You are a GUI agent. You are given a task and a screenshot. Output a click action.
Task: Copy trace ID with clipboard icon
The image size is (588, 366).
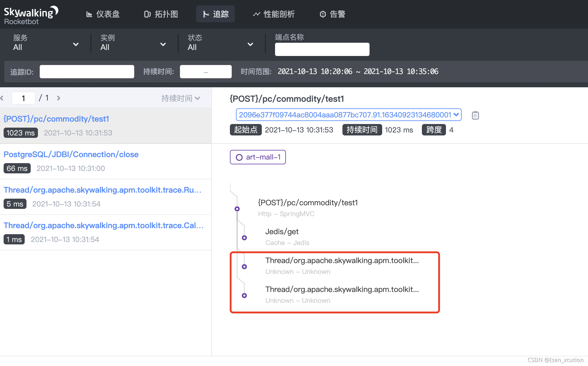tap(475, 115)
